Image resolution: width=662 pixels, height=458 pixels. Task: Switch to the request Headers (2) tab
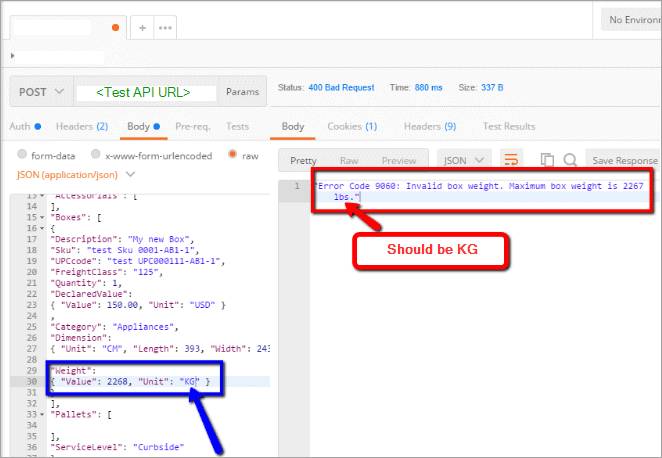pyautogui.click(x=82, y=126)
